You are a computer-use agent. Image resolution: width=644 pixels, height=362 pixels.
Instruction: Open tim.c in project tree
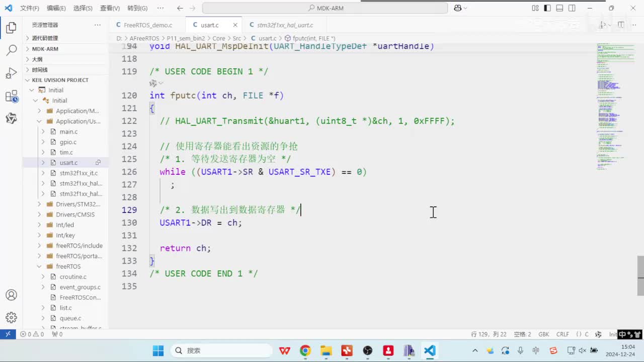[x=66, y=152]
